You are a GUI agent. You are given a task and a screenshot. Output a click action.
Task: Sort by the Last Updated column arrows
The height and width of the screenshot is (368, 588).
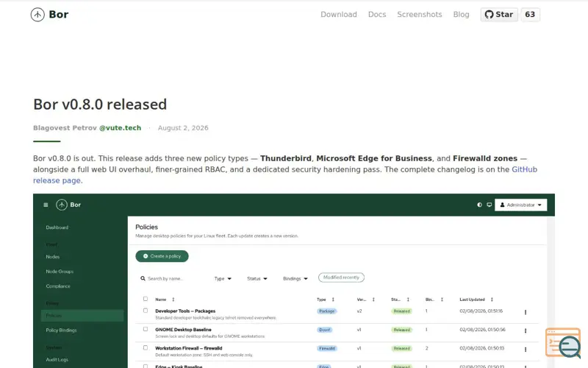pos(492,300)
